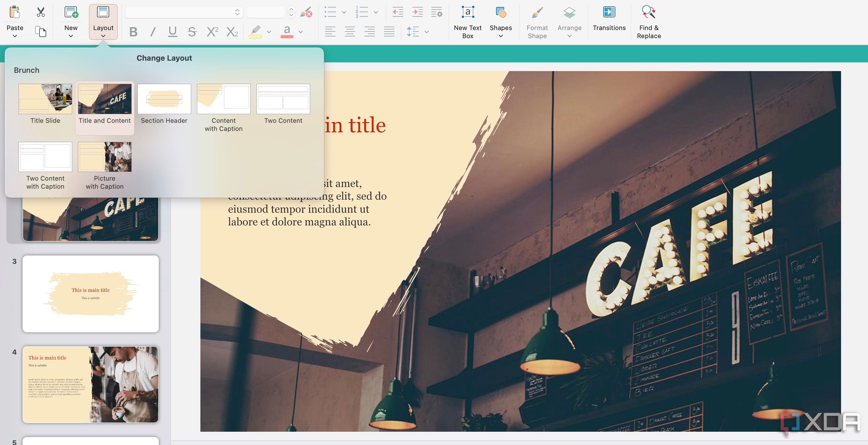
Task: Open the font name combo box
Action: point(184,12)
